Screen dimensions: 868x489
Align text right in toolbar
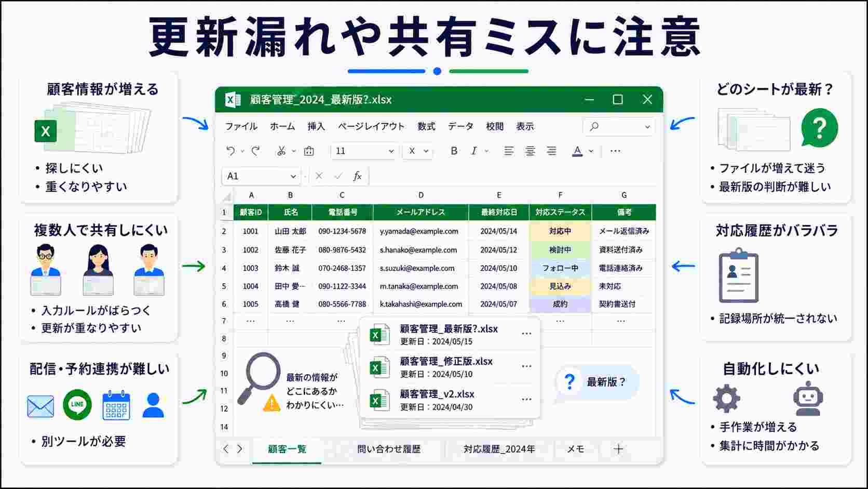(x=551, y=151)
